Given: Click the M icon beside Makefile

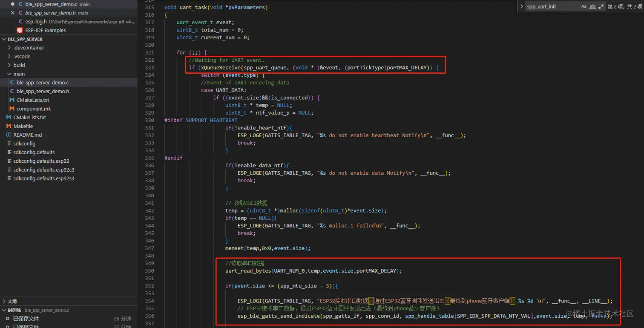Looking at the screenshot, I should 9,126.
